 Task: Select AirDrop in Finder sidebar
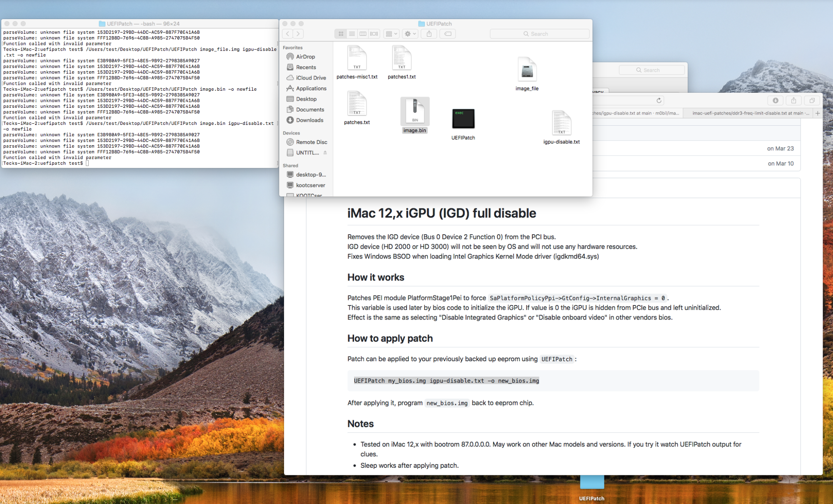[x=305, y=57]
